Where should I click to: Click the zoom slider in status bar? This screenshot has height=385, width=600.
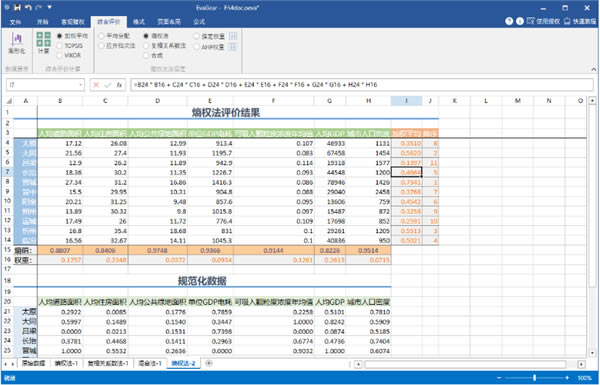pos(534,378)
